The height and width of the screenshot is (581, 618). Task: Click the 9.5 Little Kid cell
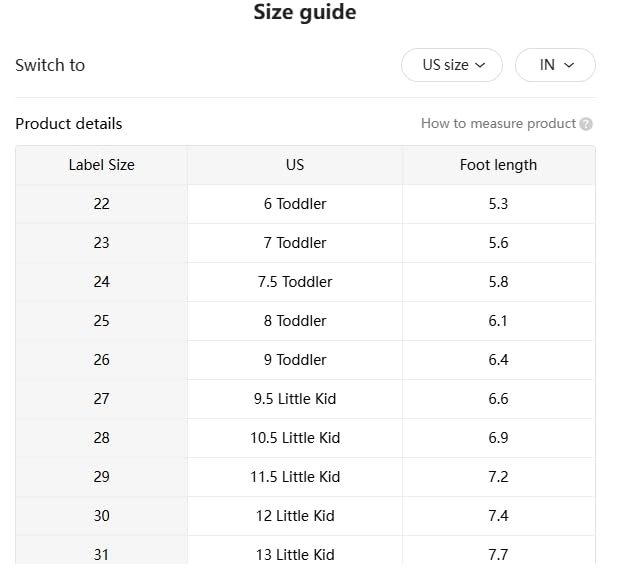coord(295,399)
